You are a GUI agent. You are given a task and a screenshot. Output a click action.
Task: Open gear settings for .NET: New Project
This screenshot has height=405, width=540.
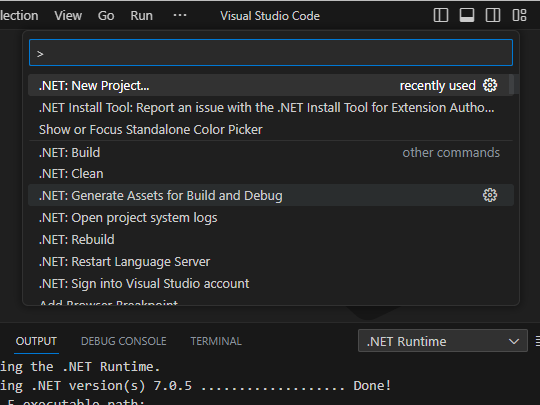490,85
